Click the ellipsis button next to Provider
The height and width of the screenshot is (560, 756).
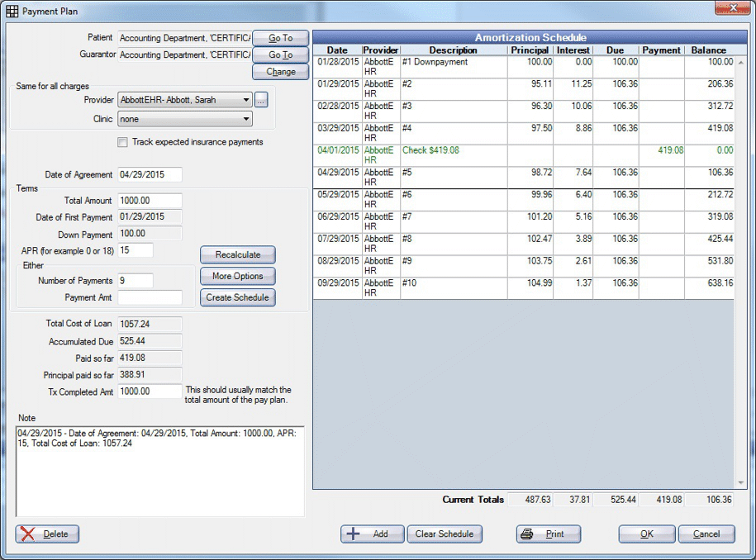(261, 100)
